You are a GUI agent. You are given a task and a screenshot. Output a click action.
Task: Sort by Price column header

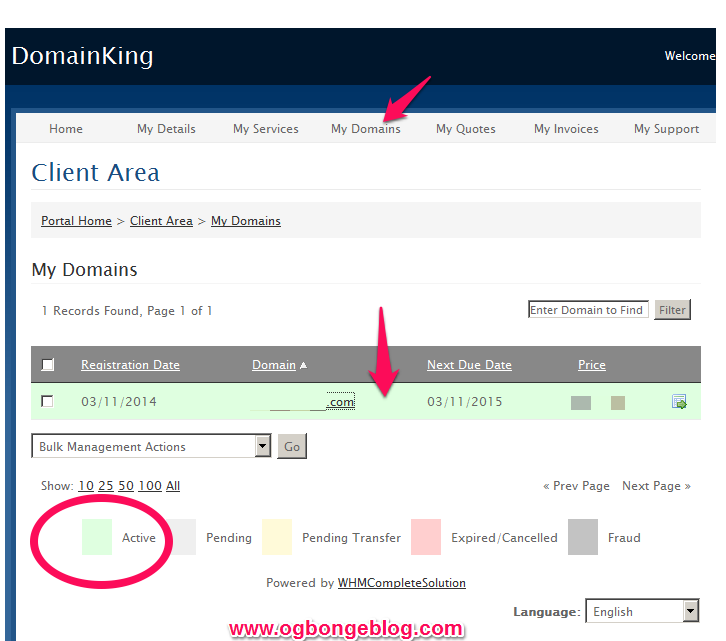(x=592, y=365)
